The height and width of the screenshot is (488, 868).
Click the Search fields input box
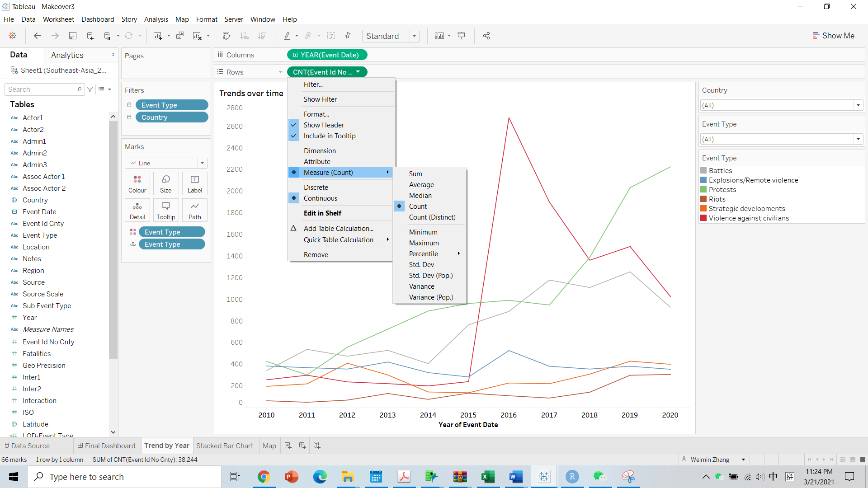point(42,89)
